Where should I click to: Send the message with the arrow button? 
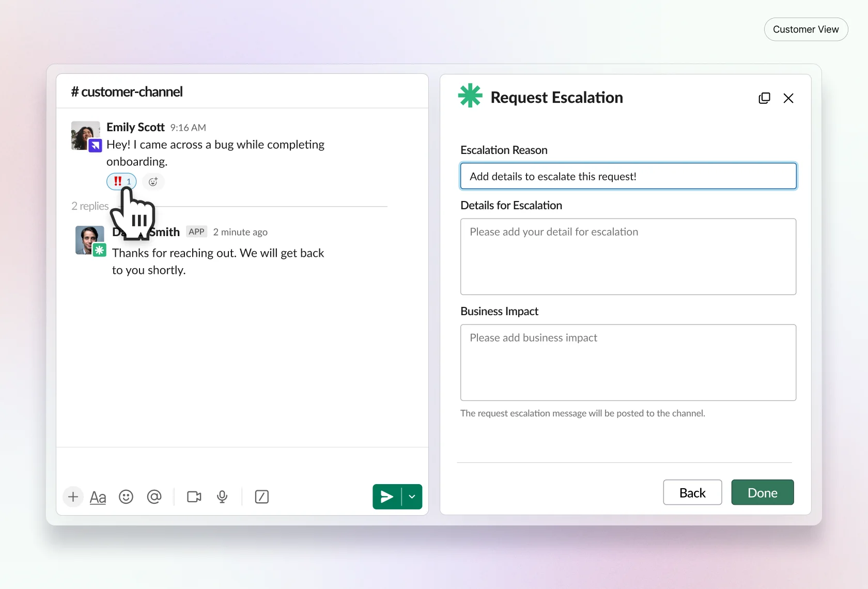coord(386,497)
